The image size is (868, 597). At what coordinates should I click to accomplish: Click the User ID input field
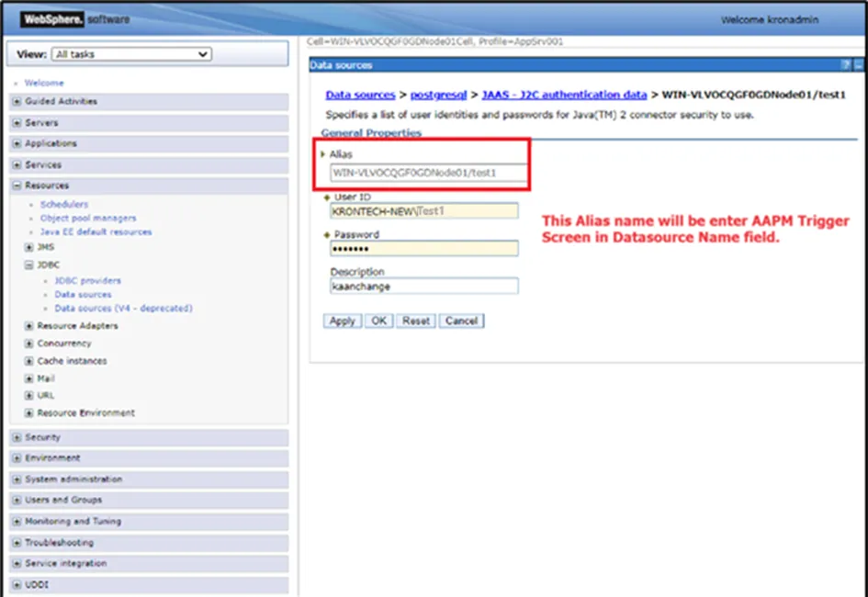[x=424, y=211]
